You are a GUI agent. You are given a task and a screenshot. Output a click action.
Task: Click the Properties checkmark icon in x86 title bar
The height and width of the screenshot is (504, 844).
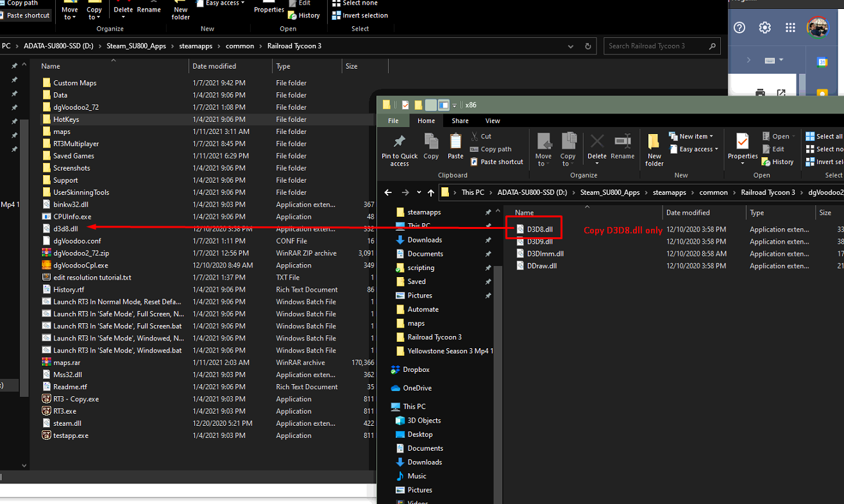pyautogui.click(x=405, y=105)
